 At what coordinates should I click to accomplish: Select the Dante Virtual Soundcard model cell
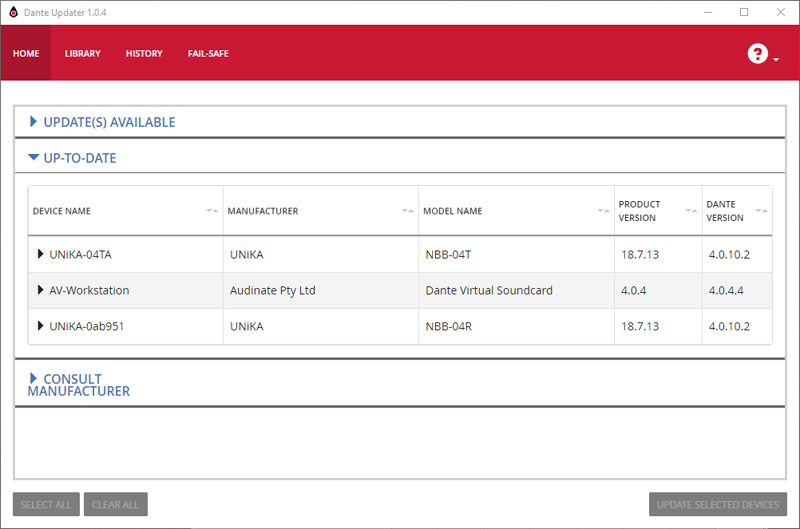pyautogui.click(x=488, y=291)
